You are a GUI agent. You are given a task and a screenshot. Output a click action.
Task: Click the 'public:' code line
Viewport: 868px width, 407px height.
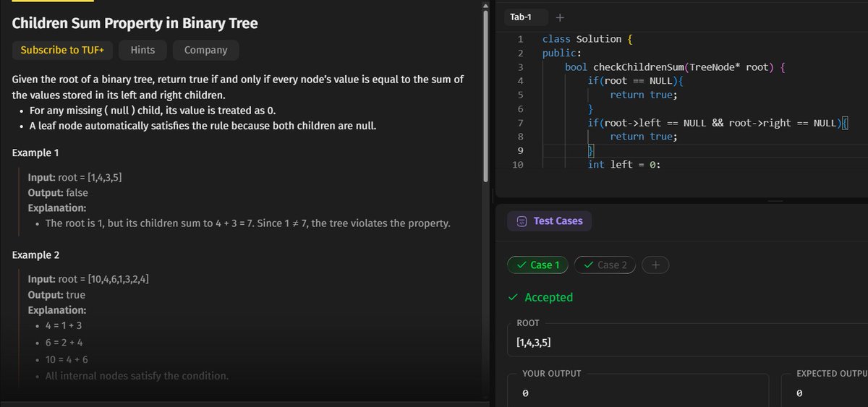(x=562, y=53)
